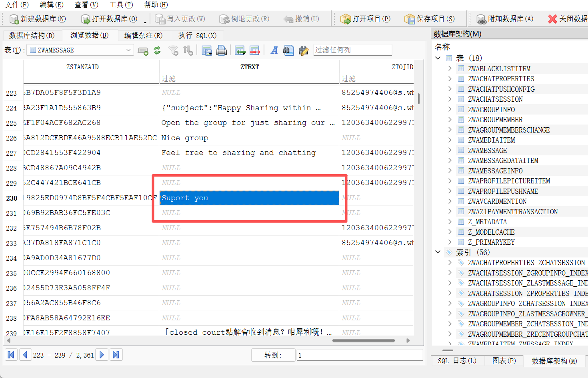Go to the next page of records
588x378 pixels.
pos(102,355)
